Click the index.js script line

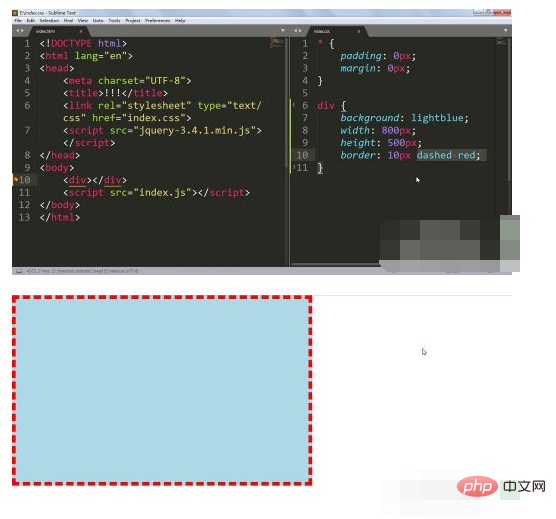tap(156, 192)
